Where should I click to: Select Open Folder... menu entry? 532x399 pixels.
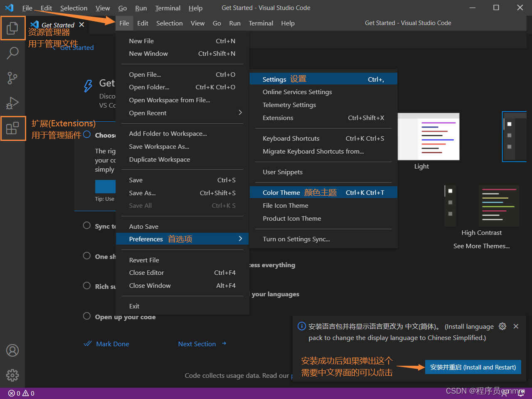(182, 87)
